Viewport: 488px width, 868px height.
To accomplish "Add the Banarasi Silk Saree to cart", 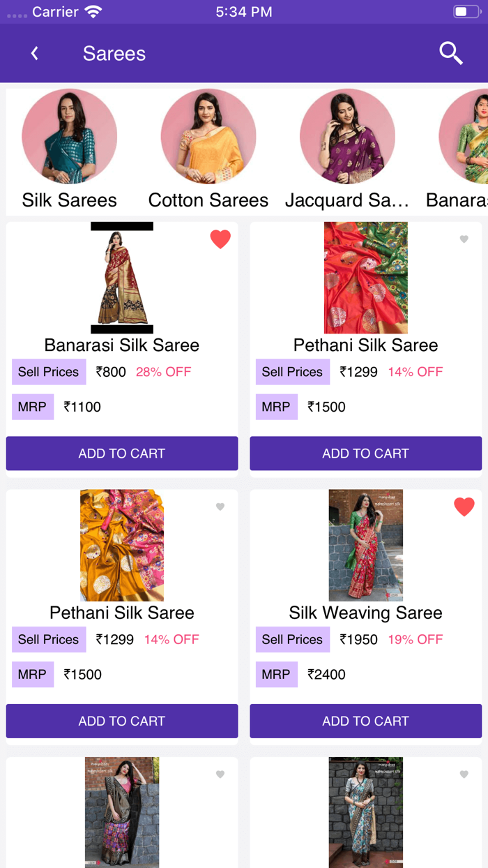I will (x=121, y=454).
